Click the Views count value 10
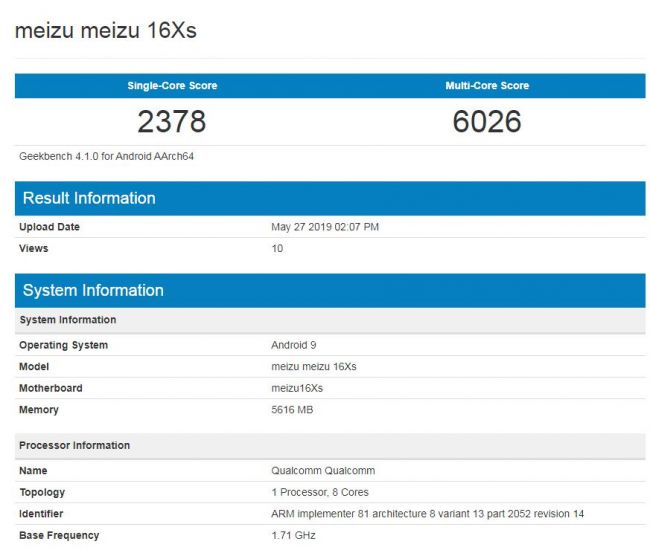The image size is (650, 553). pyautogui.click(x=277, y=248)
